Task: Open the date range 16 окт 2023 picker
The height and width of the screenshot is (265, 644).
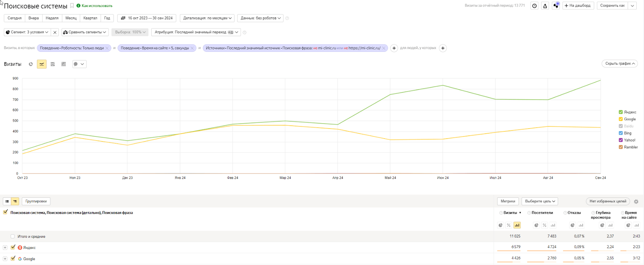Action: coord(147,18)
